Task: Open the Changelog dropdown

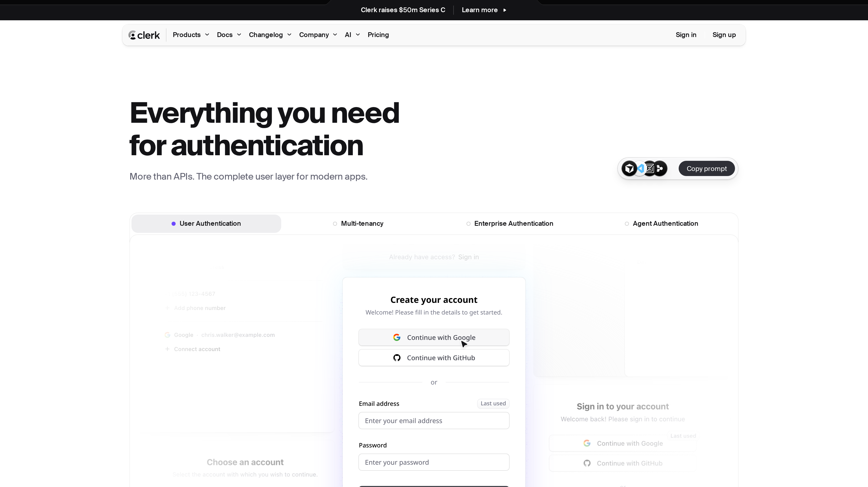Action: [x=270, y=35]
